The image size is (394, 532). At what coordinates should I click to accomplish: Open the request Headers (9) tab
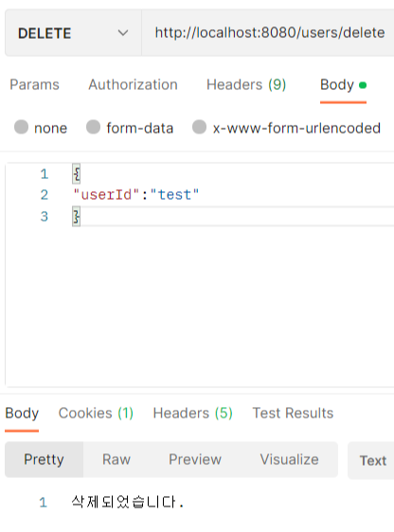pyautogui.click(x=246, y=84)
